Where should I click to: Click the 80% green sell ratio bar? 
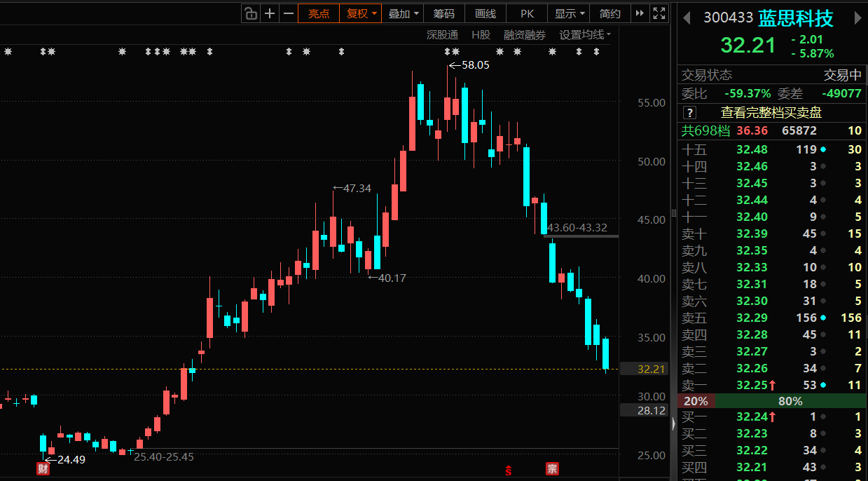(790, 402)
